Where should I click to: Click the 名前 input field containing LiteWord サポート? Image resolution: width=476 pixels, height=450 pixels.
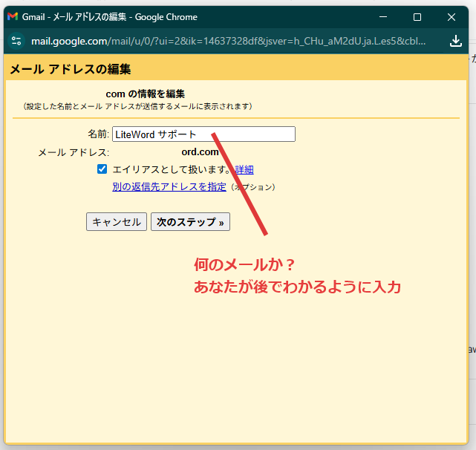tap(203, 134)
